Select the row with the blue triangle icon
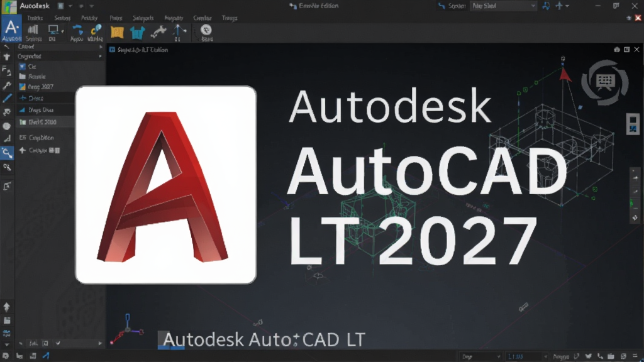644x362 pixels. coord(45,110)
